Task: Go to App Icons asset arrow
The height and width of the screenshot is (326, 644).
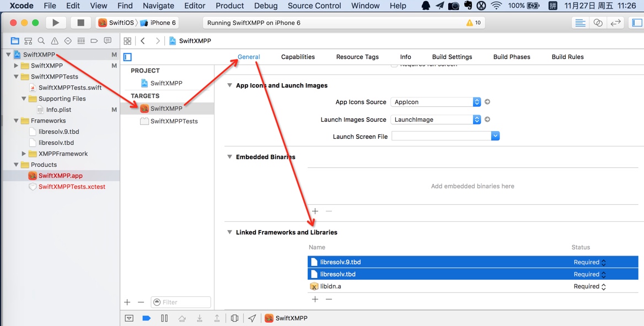Action: click(487, 102)
